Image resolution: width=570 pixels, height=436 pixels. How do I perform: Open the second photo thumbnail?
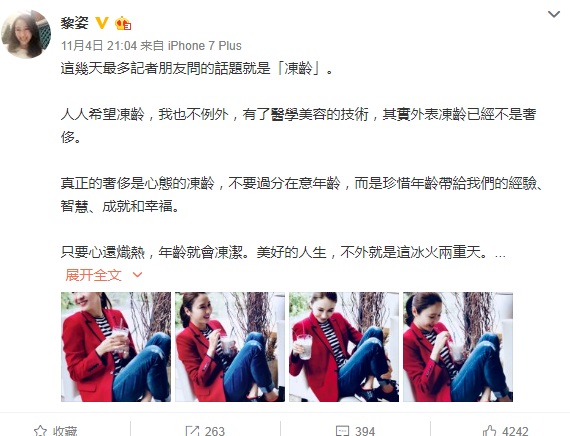point(230,347)
